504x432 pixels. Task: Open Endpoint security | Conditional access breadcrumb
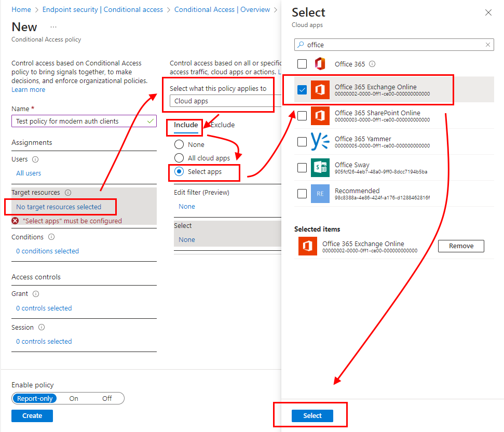(x=103, y=10)
